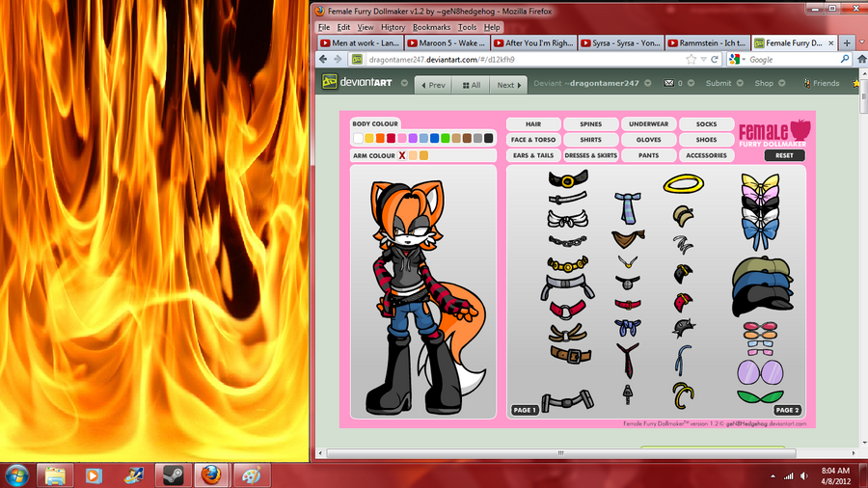
Task: Pick the green visor glasses
Action: point(760,396)
